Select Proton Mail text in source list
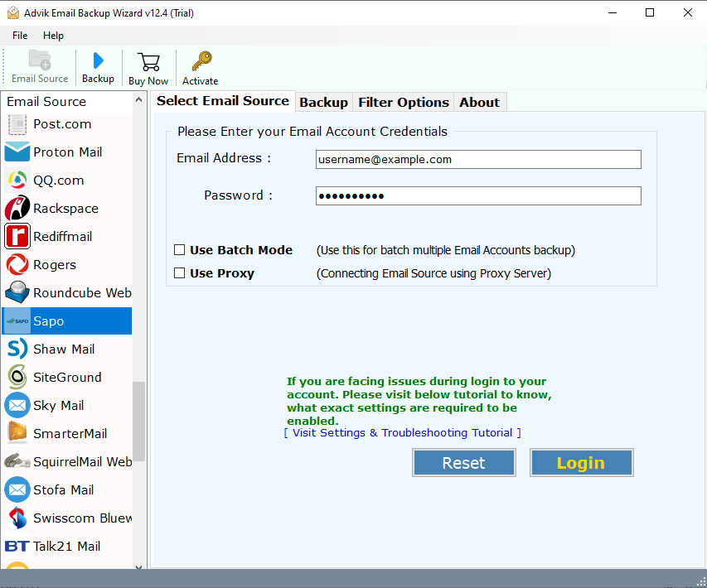 [68, 152]
